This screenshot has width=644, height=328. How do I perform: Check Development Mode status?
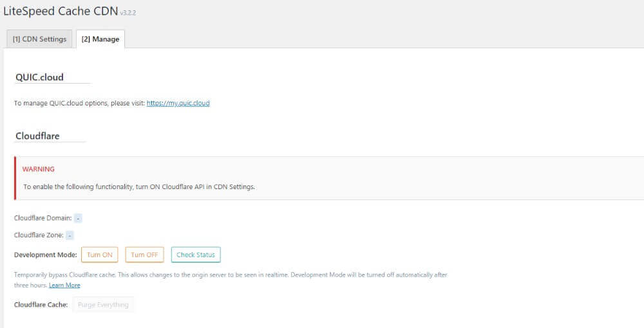(196, 255)
